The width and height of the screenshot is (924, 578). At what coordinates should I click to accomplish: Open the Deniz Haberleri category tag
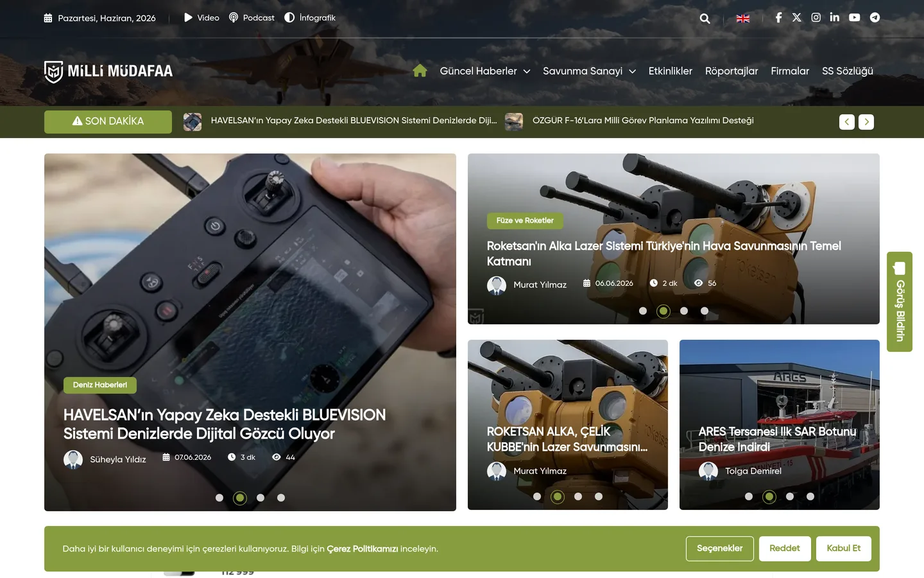[x=100, y=385]
